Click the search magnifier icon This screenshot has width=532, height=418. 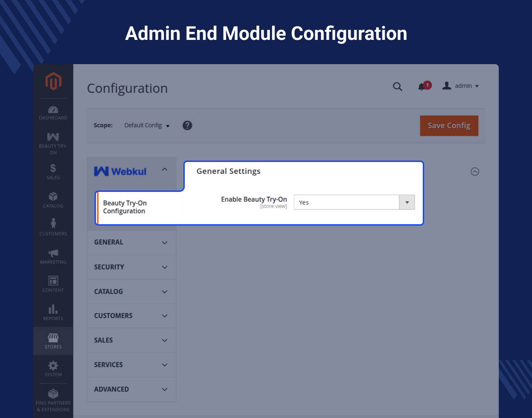(398, 86)
